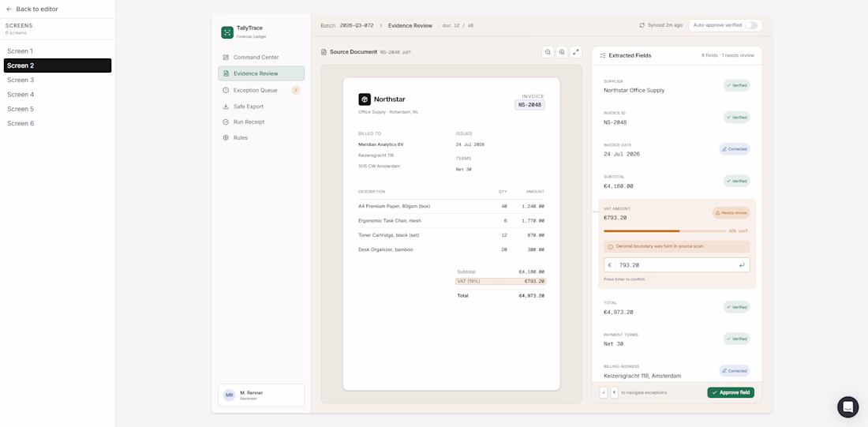Toggle Auto-approve verified switch
The height and width of the screenshot is (427, 868).
(x=750, y=25)
